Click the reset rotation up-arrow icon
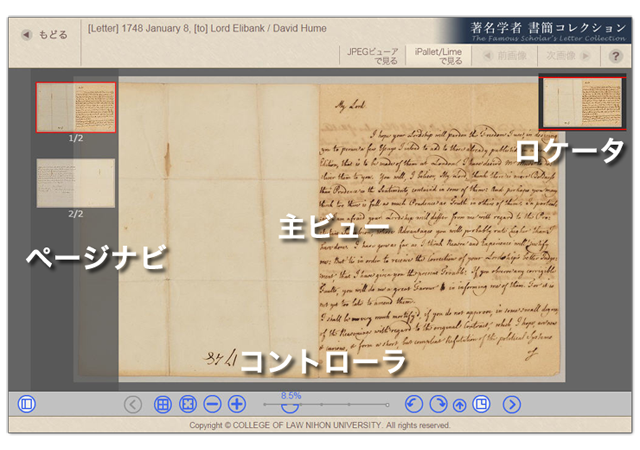The height and width of the screenshot is (450, 640). (459, 405)
